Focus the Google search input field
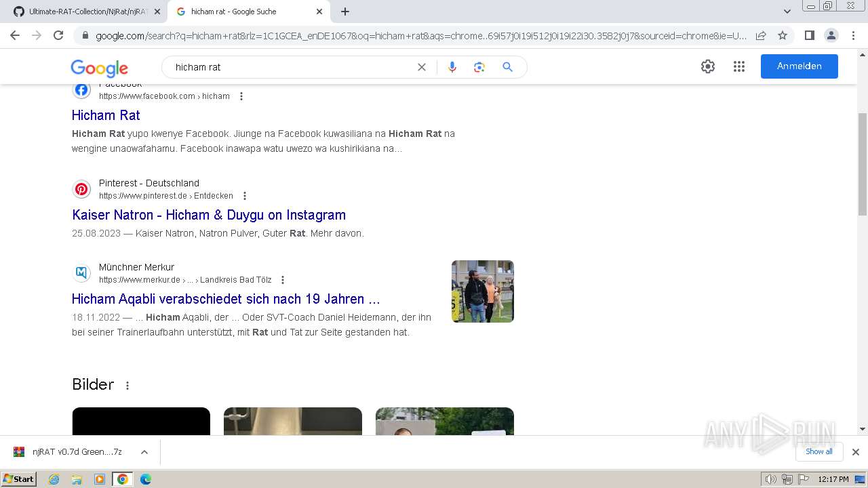Screen dimensions: 868x488 (x=292, y=67)
